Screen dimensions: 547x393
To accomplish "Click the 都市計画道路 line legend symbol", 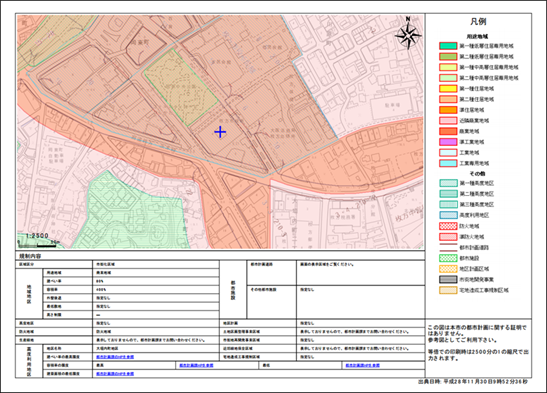I will click(x=448, y=248).
